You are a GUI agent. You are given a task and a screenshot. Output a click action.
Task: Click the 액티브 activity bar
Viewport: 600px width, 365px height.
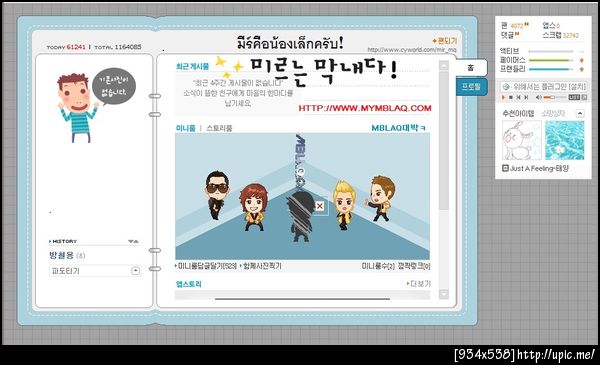click(551, 51)
